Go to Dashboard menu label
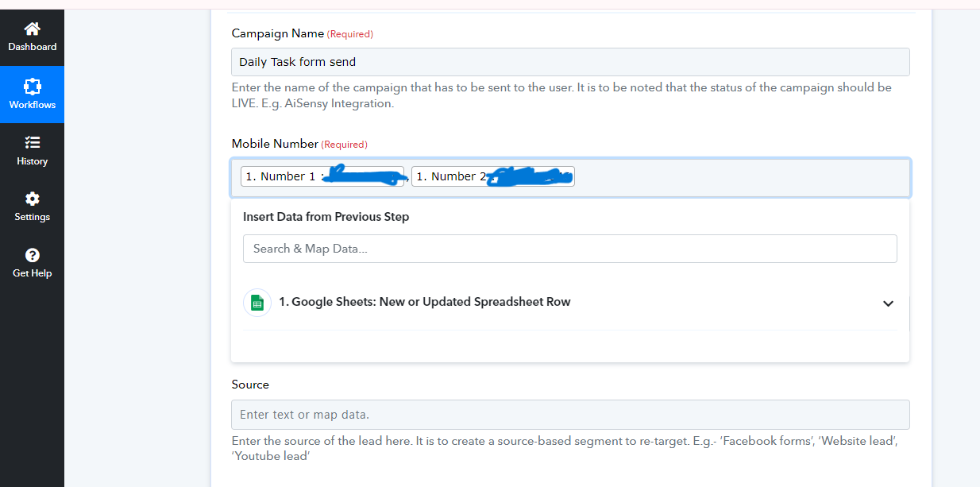Viewport: 980px width, 487px height. click(32, 47)
